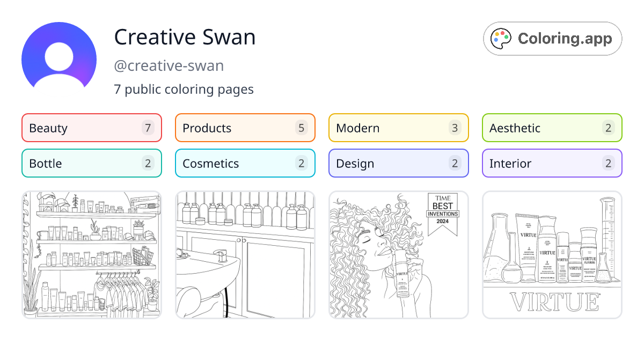Screen dimensions: 644x338
Task: Click the Creative Swan profile name
Action: pos(185,37)
